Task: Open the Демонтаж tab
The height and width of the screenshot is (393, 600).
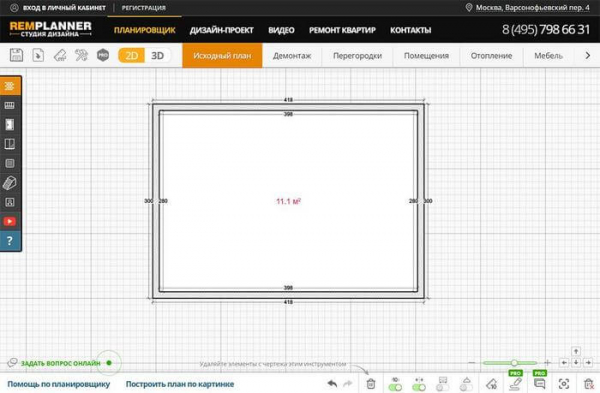Action: pos(292,55)
